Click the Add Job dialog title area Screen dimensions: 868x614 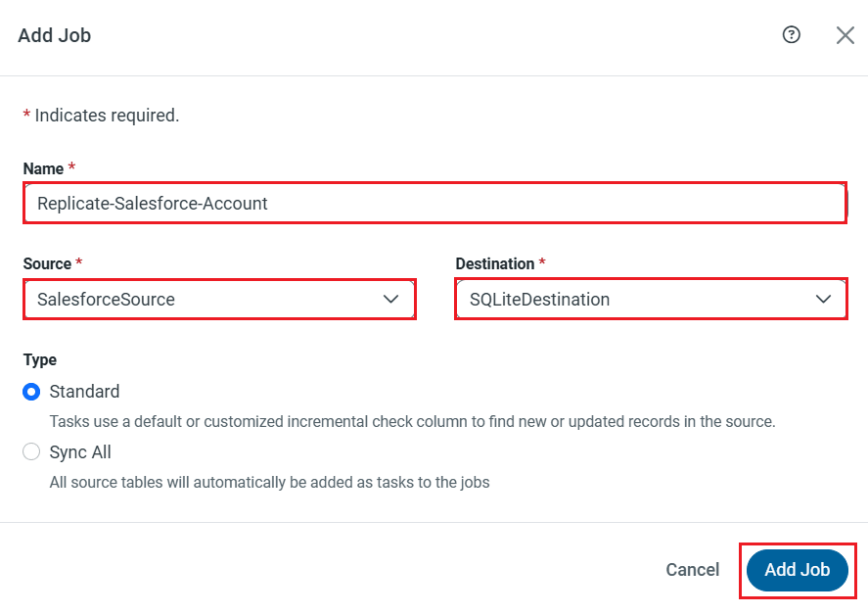54,35
